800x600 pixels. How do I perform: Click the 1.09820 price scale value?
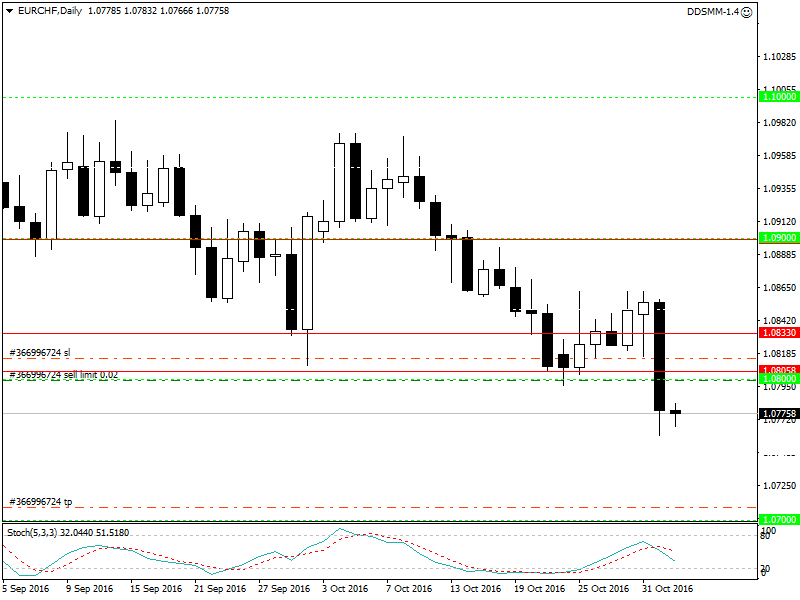coord(780,122)
